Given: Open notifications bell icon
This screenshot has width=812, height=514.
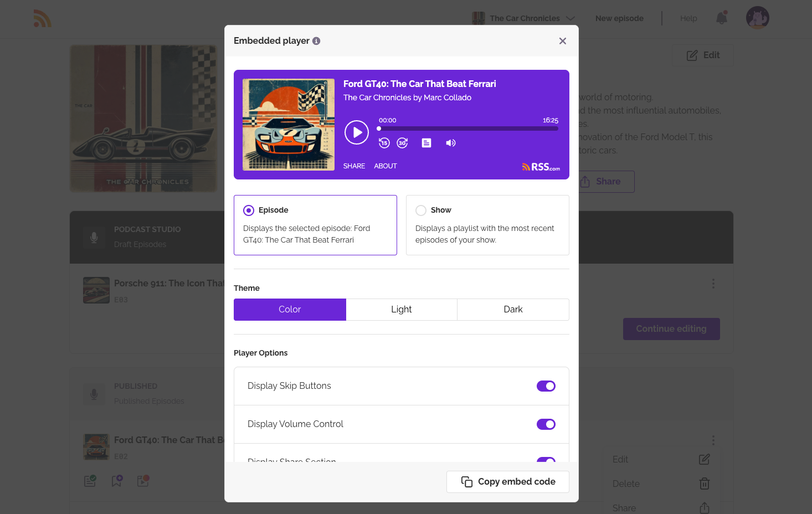Looking at the screenshot, I should (722, 18).
